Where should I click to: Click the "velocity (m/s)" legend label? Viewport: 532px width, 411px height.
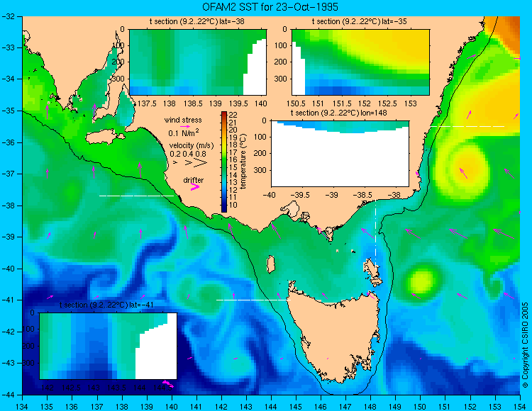(x=192, y=146)
